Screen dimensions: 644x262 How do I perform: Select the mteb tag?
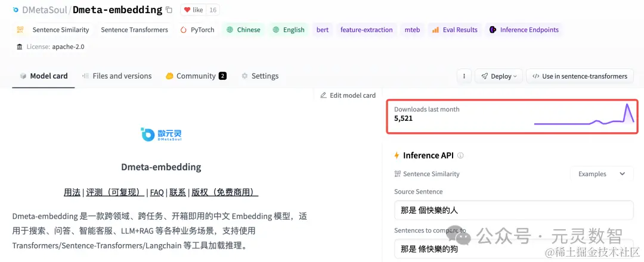pyautogui.click(x=413, y=30)
